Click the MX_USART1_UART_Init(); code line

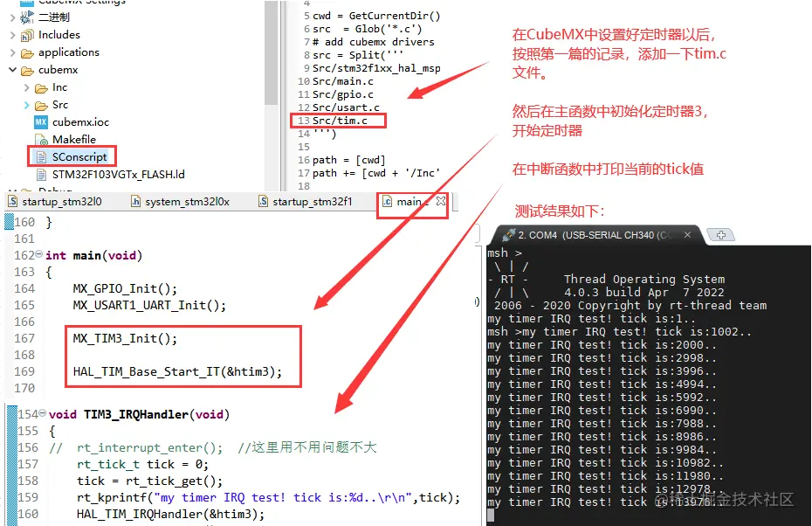pos(149,305)
